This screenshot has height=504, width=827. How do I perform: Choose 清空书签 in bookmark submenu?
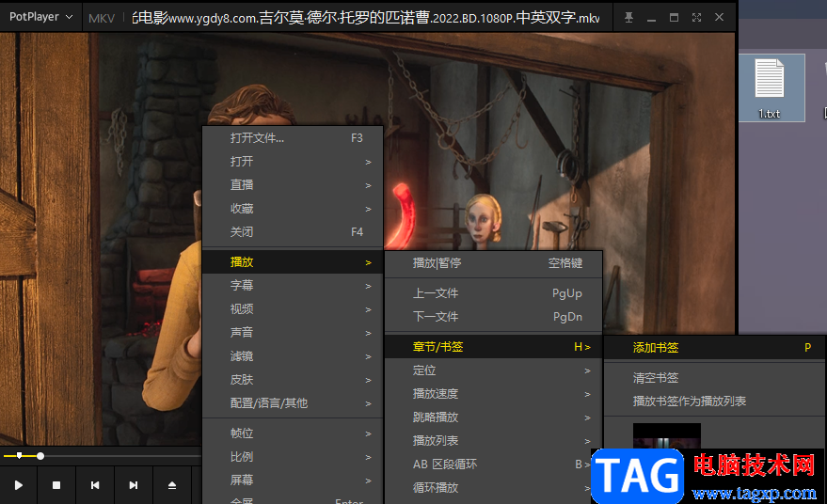(715, 378)
